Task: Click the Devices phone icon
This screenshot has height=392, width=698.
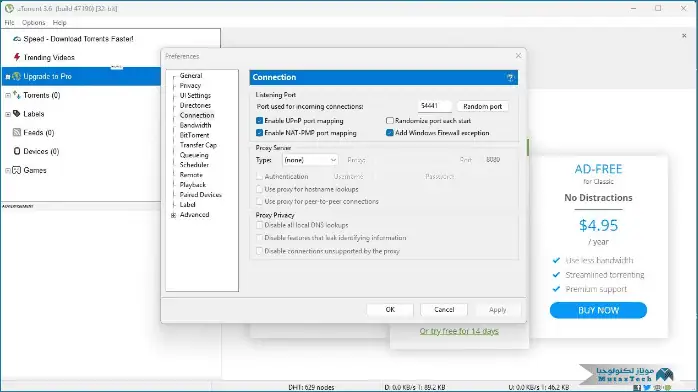Action: coord(17,151)
